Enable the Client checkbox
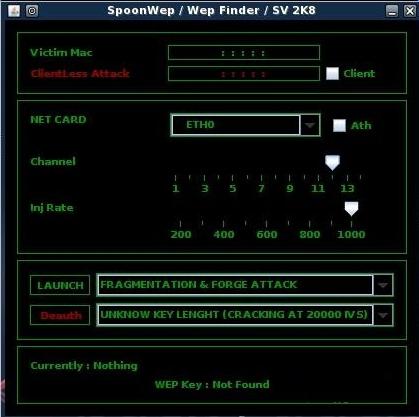 [x=332, y=74]
